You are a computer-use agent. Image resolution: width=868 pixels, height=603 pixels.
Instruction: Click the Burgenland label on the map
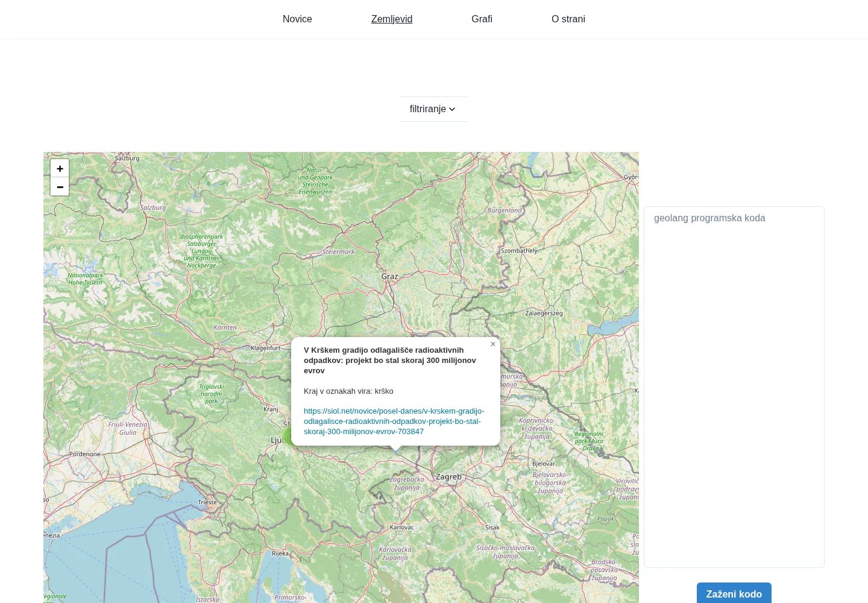[x=505, y=210]
